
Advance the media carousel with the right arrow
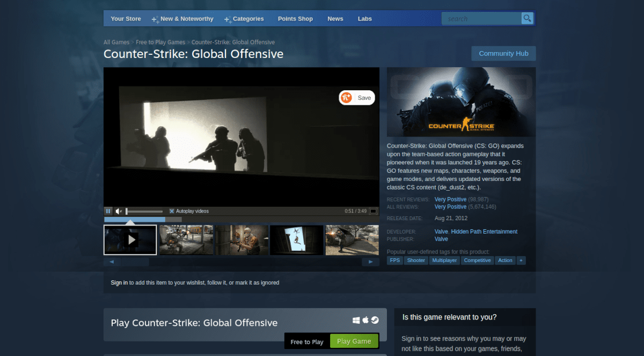coord(370,261)
